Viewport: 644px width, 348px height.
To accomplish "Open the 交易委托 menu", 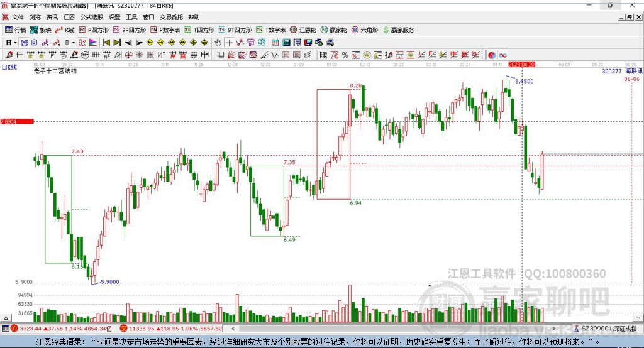I will [171, 17].
